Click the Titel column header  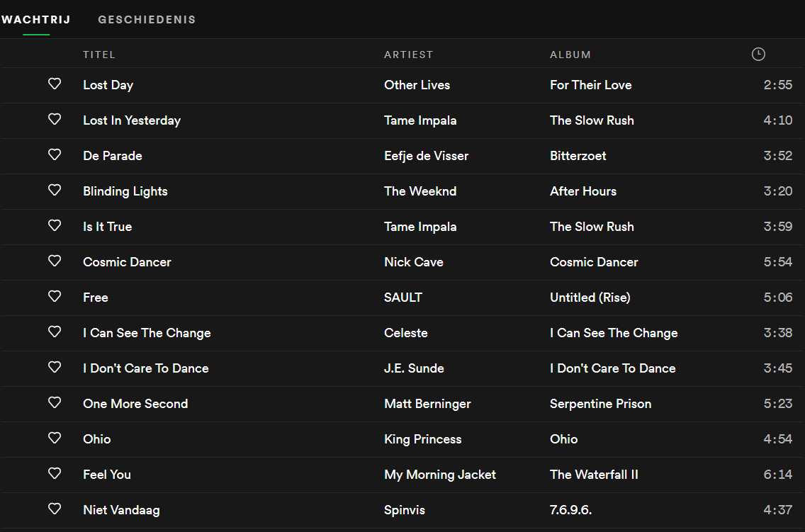pos(99,55)
